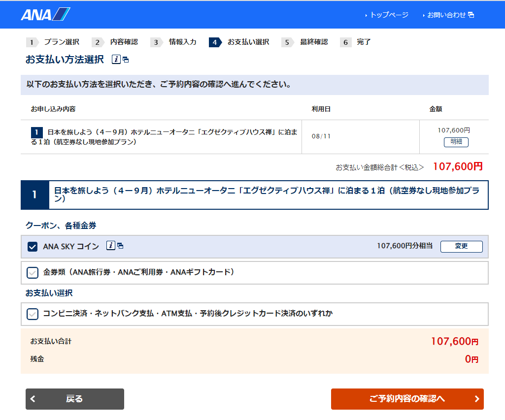Go to step 3 情報入力
Screen dimensions: 505x420
(x=173, y=42)
